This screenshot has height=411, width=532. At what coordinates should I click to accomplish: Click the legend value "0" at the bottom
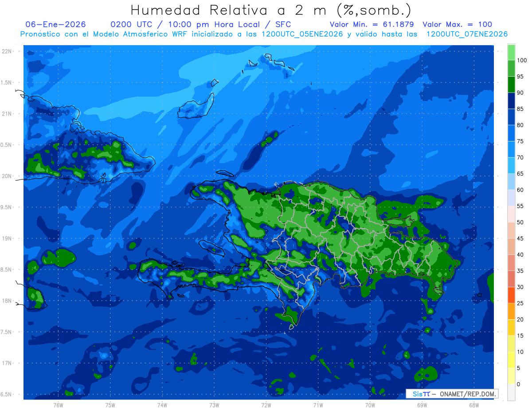(519, 384)
